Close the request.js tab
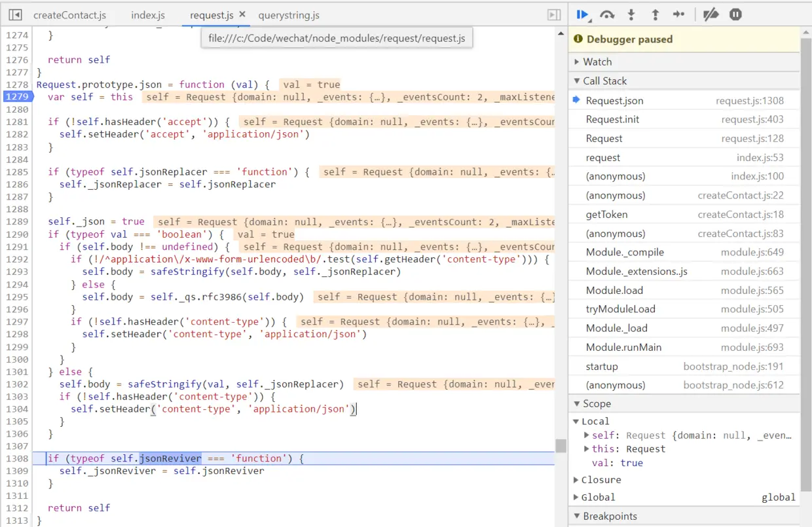Image resolution: width=812 pixels, height=527 pixels. pos(242,14)
